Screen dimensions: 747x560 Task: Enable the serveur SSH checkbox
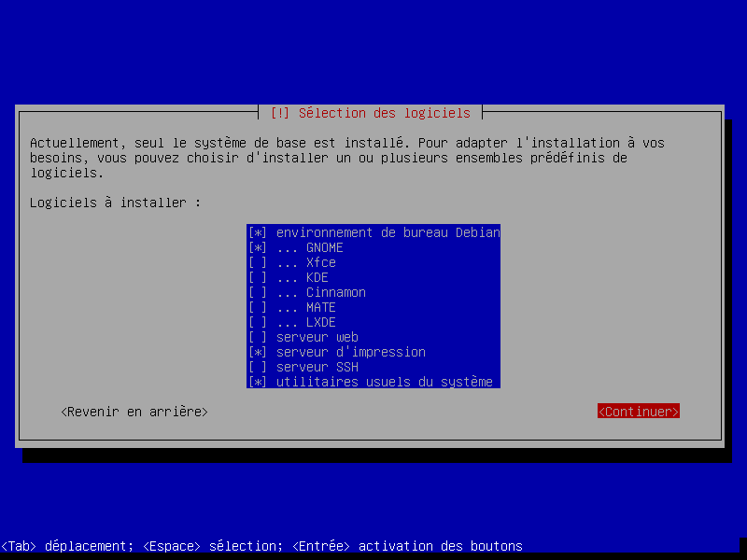click(258, 367)
